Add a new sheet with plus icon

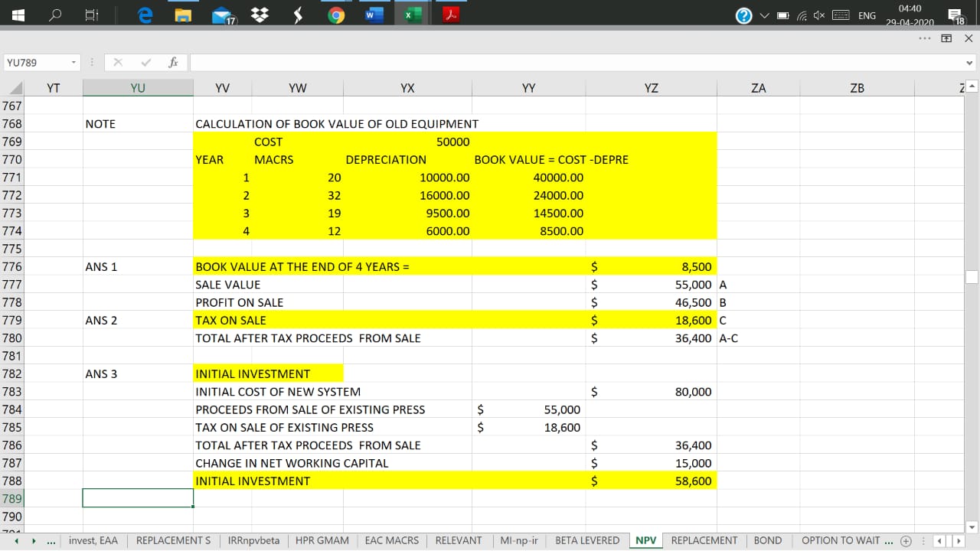[x=906, y=540]
